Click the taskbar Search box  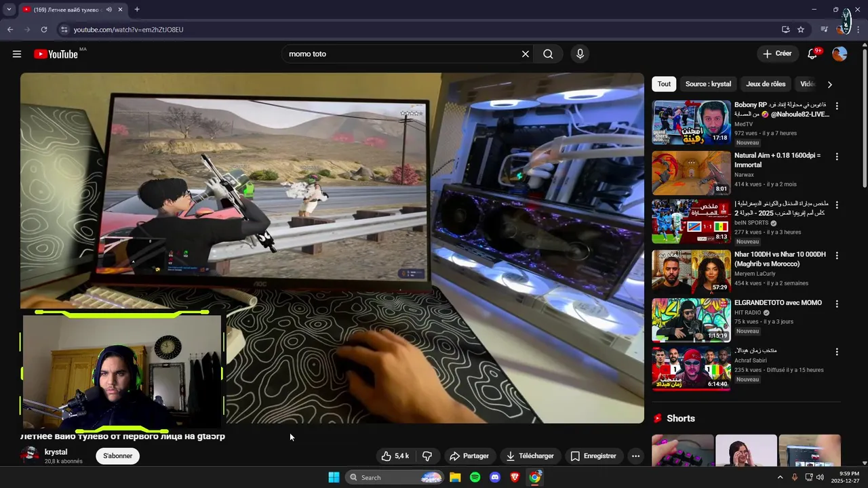[395, 477]
